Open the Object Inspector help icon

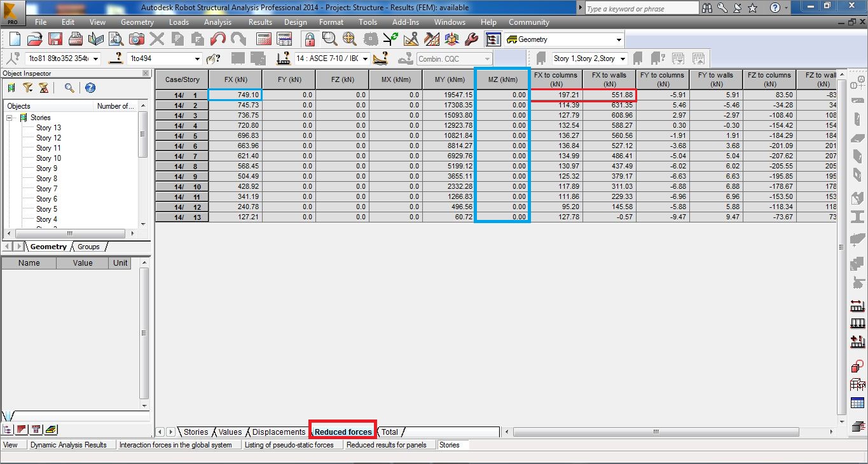90,88
